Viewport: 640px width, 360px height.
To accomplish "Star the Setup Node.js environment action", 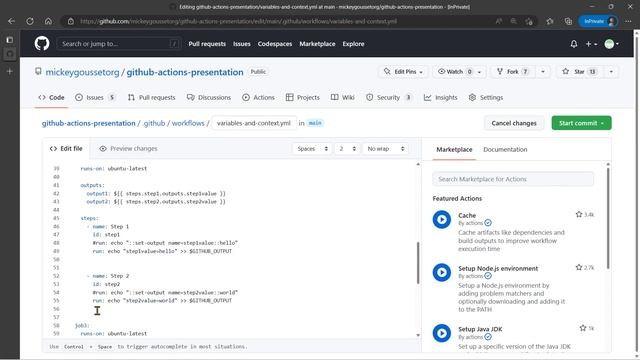I will tap(578, 267).
